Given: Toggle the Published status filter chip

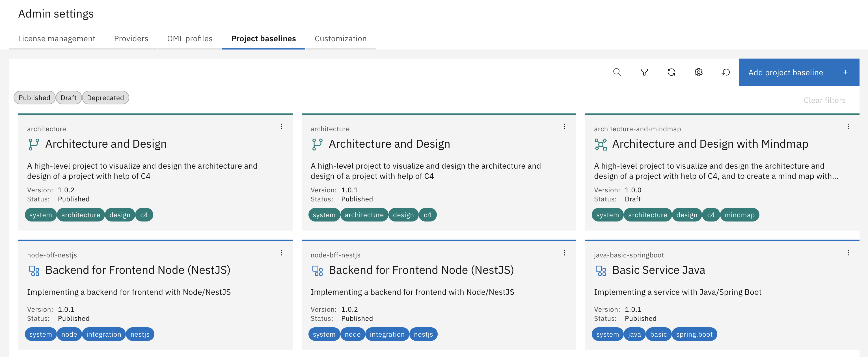Looking at the screenshot, I should click(34, 98).
